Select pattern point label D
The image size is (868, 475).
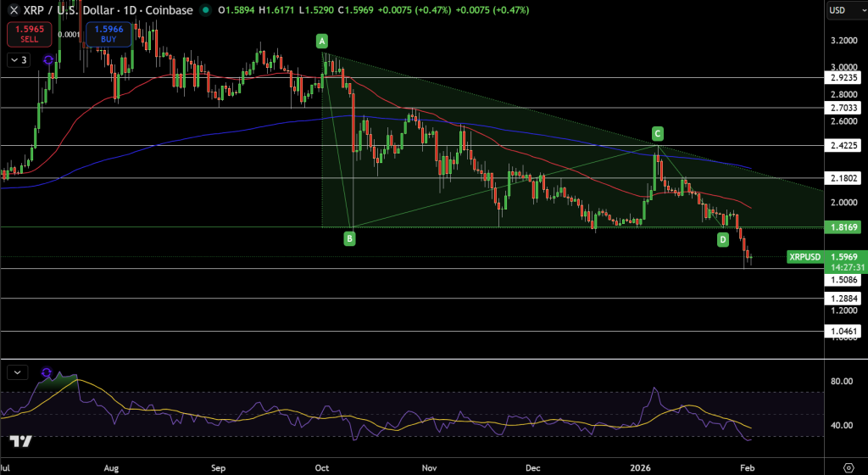(723, 240)
